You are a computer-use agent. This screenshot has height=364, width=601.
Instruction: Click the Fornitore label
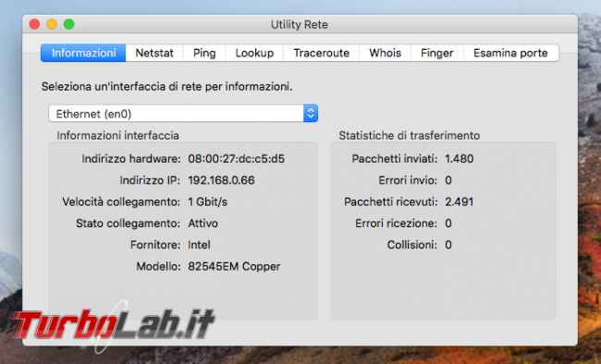pyautogui.click(x=155, y=245)
